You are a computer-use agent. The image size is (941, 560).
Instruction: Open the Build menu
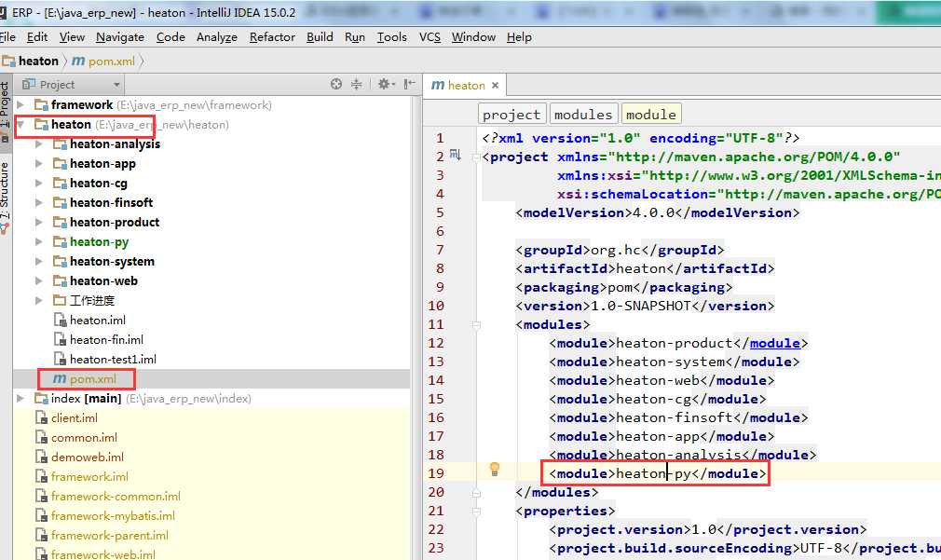point(320,37)
